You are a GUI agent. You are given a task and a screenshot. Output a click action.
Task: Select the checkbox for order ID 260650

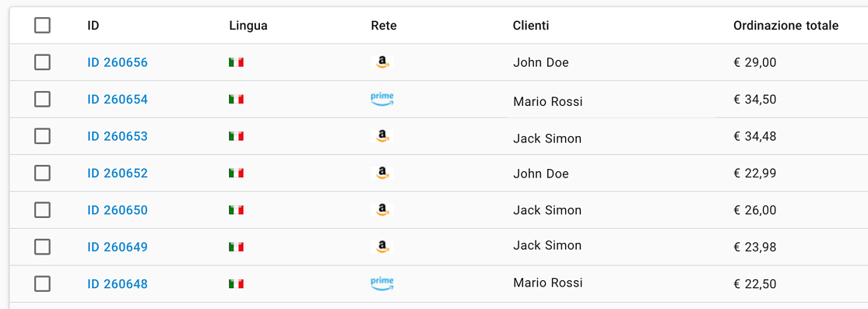42,210
